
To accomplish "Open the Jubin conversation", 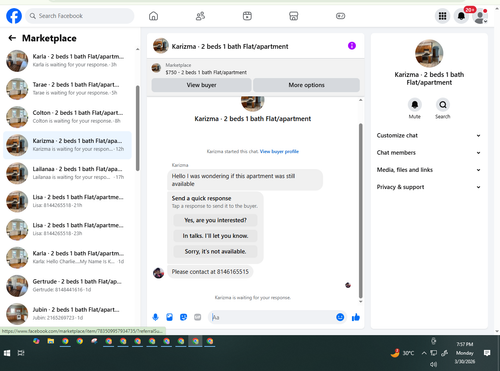I will pyautogui.click(x=67, y=314).
